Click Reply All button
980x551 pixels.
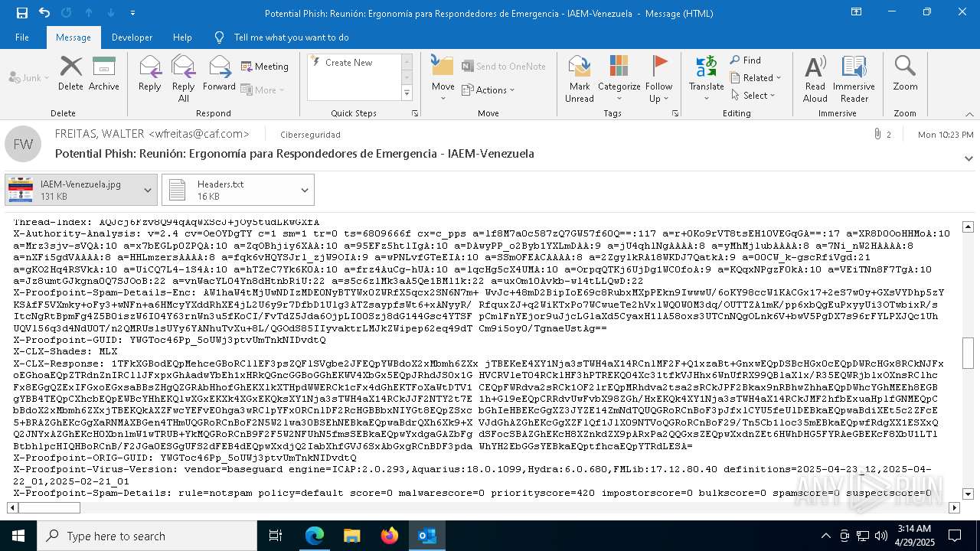pyautogui.click(x=183, y=79)
